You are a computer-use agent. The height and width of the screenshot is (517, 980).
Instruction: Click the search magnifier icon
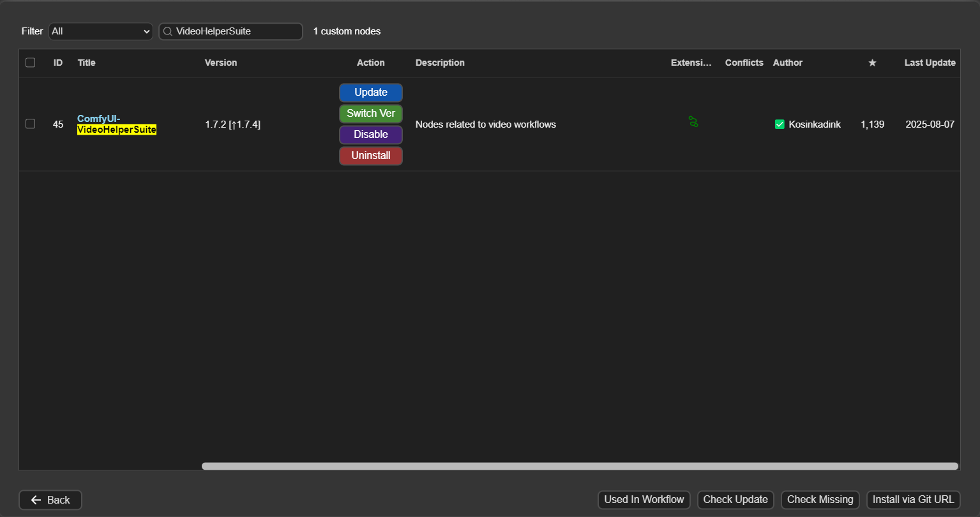coord(168,31)
